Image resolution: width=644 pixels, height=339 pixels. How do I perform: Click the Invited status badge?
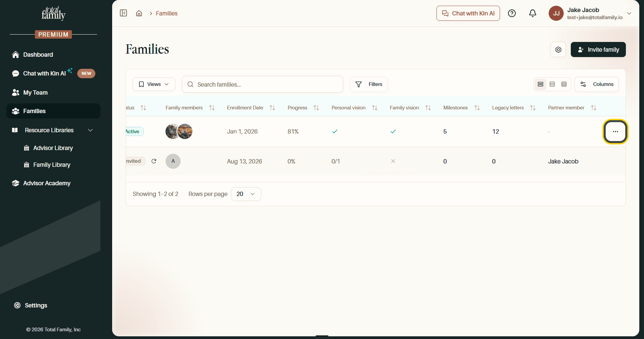pyautogui.click(x=135, y=161)
